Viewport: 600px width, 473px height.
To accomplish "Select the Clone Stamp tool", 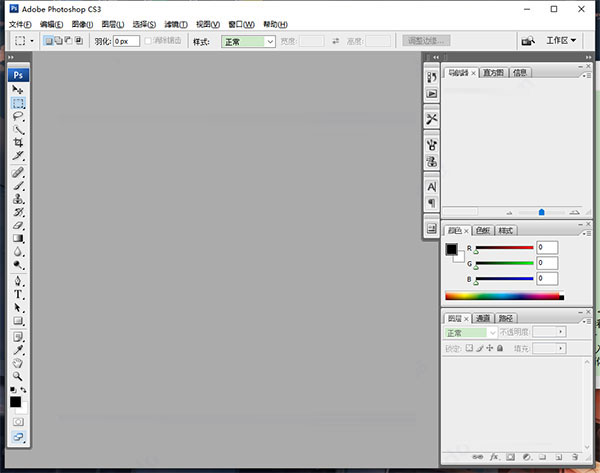I will pos(18,199).
